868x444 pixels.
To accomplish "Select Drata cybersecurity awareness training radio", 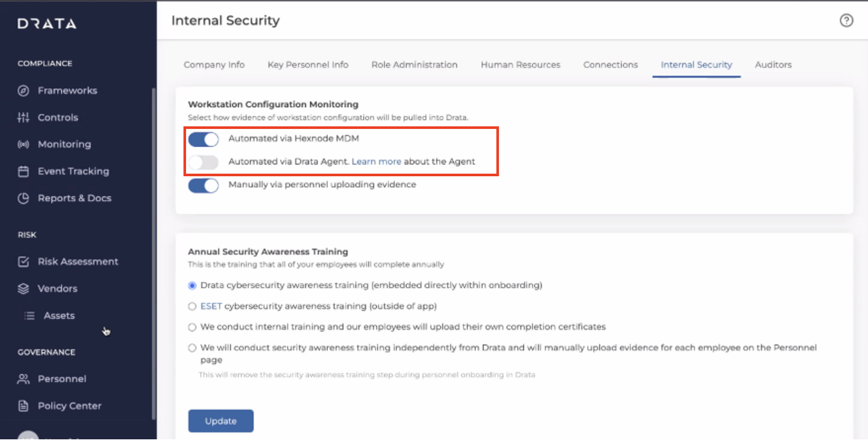I will 192,285.
